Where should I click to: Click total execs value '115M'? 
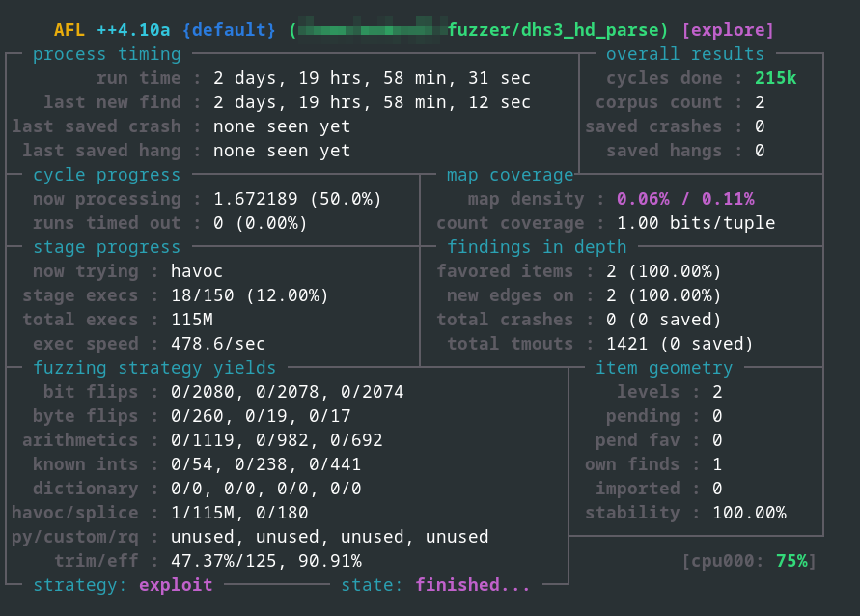(x=192, y=320)
